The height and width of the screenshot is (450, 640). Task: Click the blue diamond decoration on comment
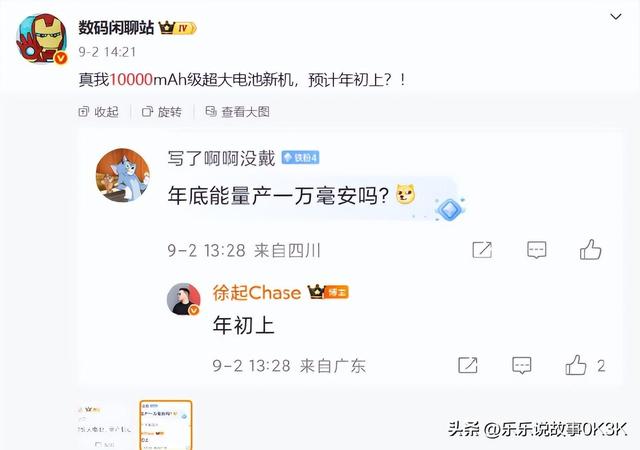tap(450, 209)
